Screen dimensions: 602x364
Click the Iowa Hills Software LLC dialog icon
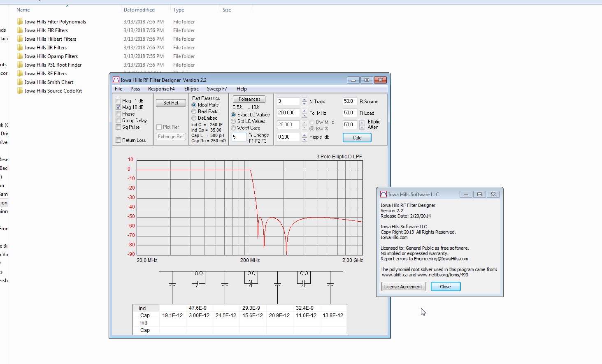pos(384,195)
